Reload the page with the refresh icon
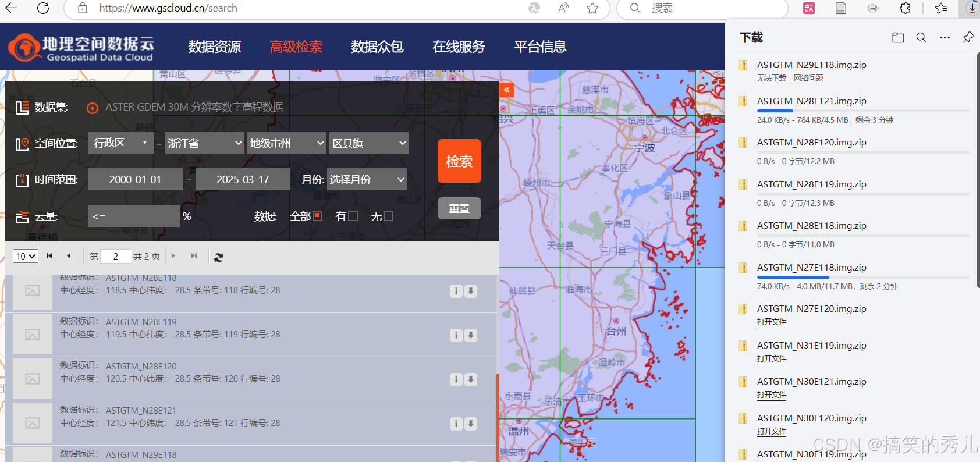Screen dimensions: 980x462 tap(43, 8)
